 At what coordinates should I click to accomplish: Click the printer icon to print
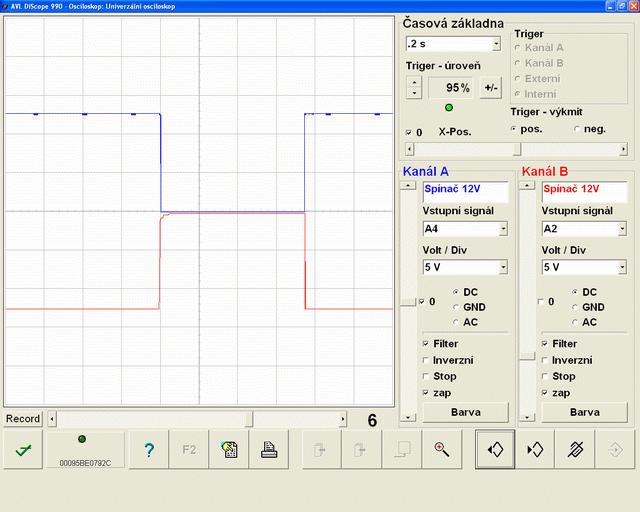268,450
